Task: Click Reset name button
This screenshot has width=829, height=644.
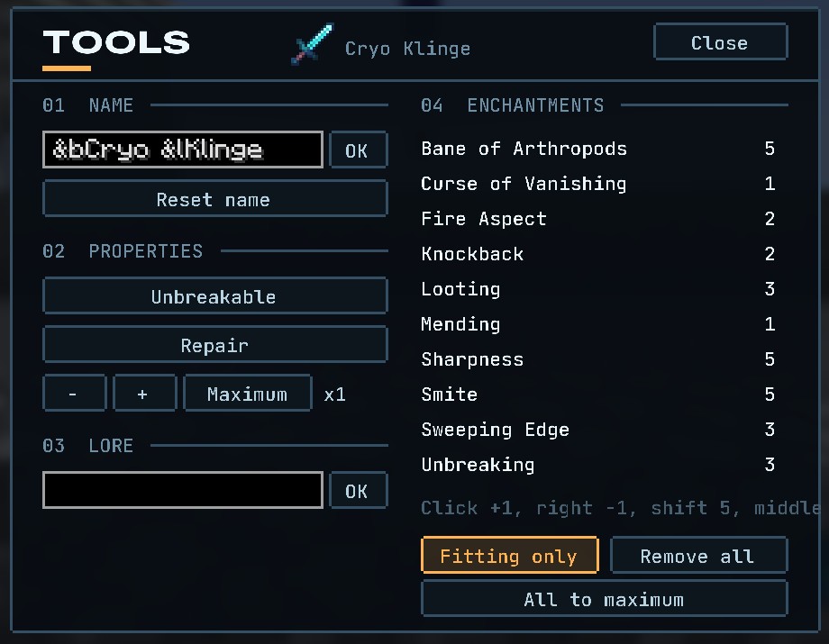Action: click(215, 199)
